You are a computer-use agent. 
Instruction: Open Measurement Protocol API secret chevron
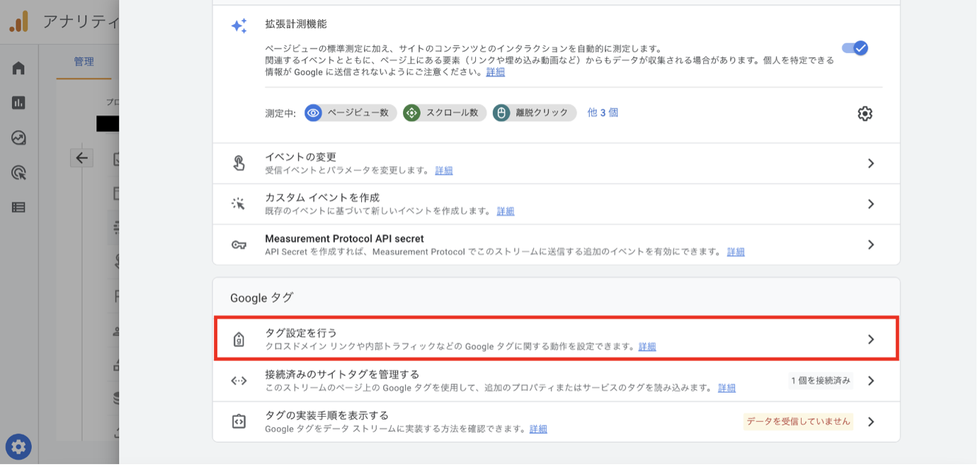click(x=871, y=245)
